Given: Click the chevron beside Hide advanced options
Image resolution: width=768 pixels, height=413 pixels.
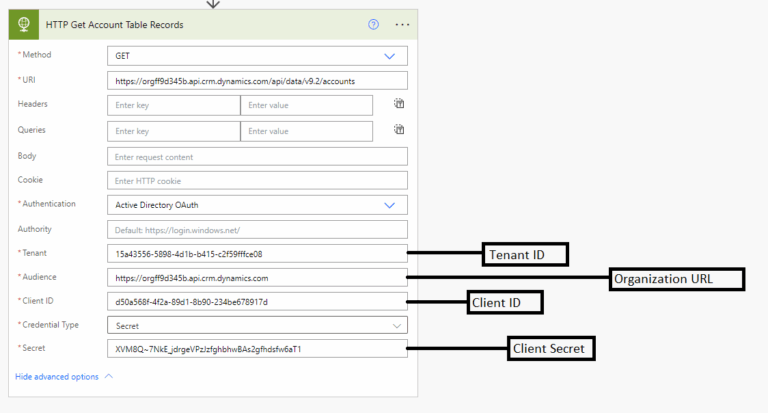Looking at the screenshot, I should (x=109, y=376).
